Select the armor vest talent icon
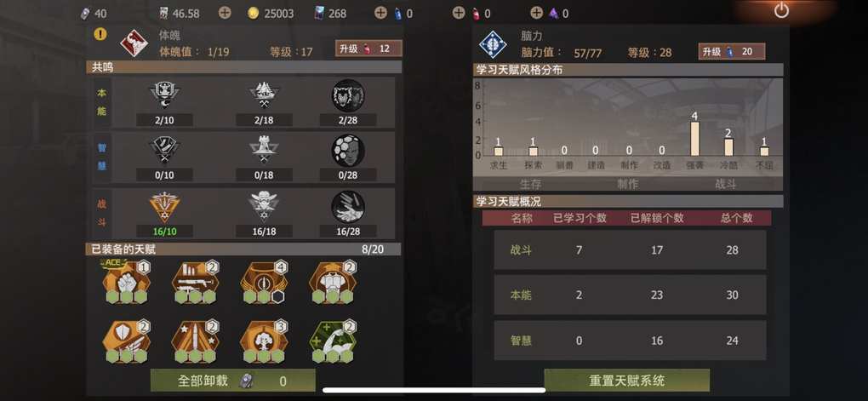 click(333, 283)
